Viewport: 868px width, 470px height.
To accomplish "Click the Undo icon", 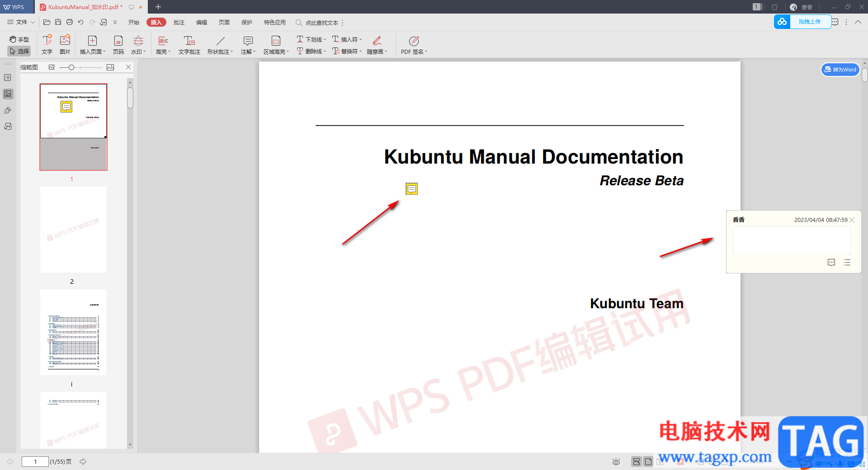I will click(x=80, y=22).
